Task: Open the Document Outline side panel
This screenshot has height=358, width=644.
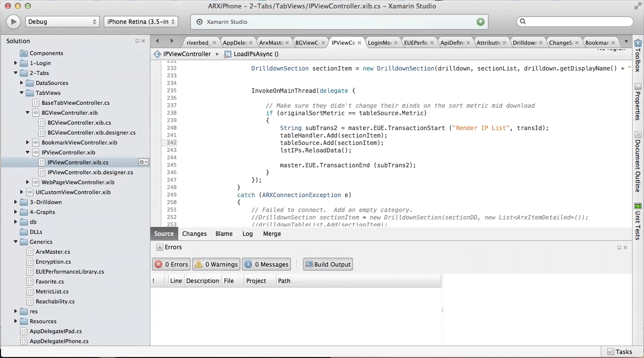Action: click(x=638, y=162)
